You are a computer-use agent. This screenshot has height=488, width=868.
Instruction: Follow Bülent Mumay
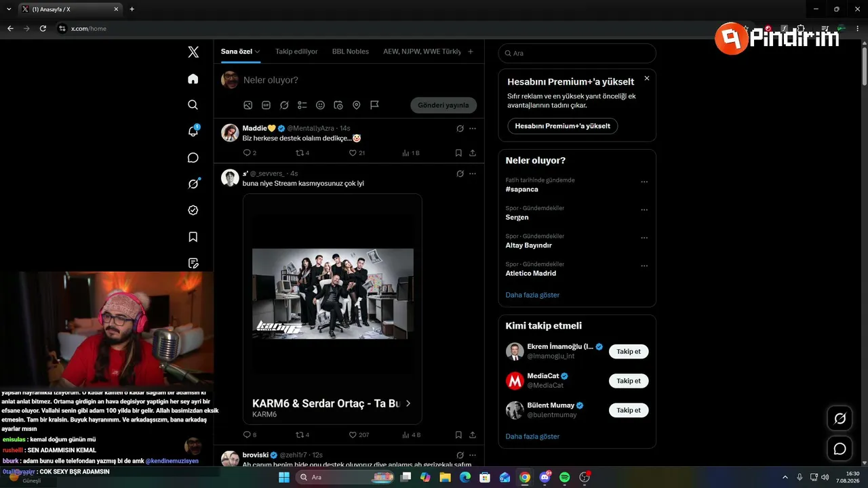[629, 410]
